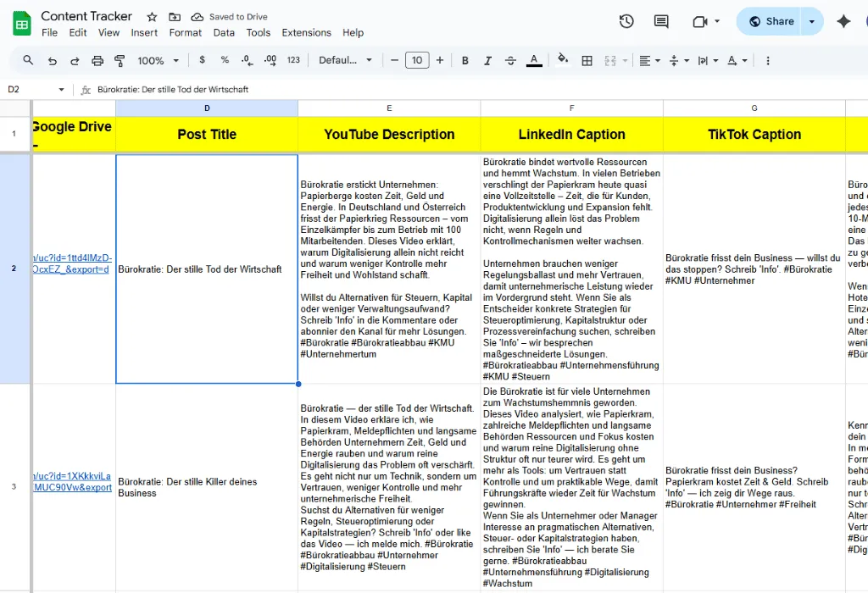The image size is (868, 593).
Task: Open the Extensions menu
Action: point(306,32)
